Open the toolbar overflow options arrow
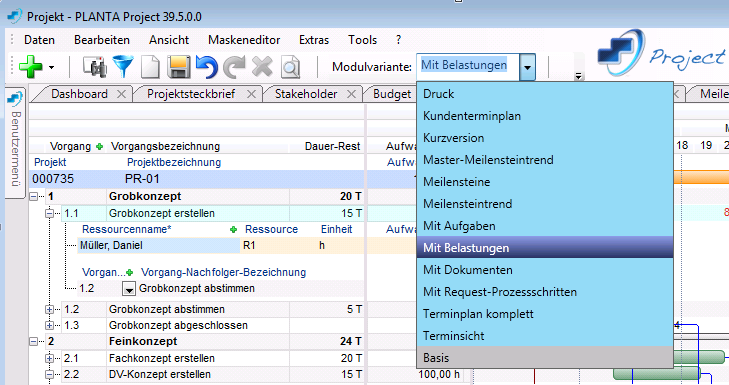The width and height of the screenshot is (729, 385). 578,76
